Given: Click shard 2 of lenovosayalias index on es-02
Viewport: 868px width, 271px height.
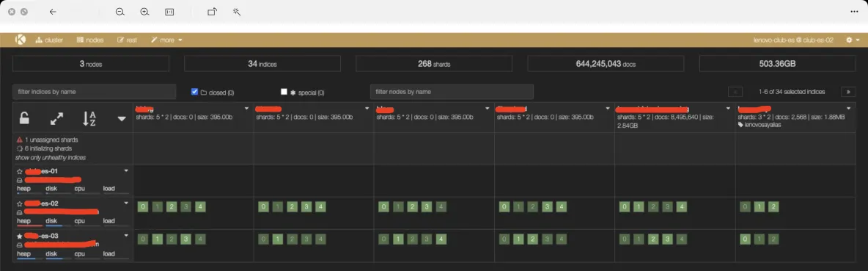Looking at the screenshot, I should point(774,207).
